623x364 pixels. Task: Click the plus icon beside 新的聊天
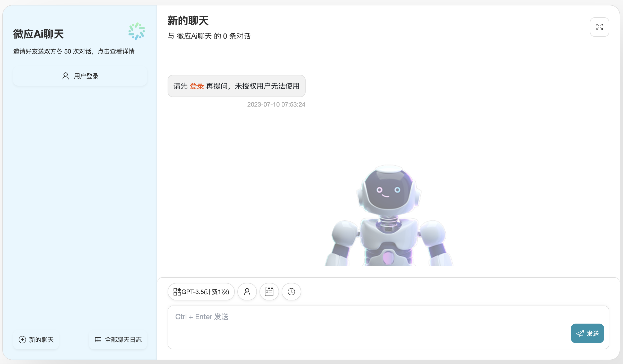22,340
